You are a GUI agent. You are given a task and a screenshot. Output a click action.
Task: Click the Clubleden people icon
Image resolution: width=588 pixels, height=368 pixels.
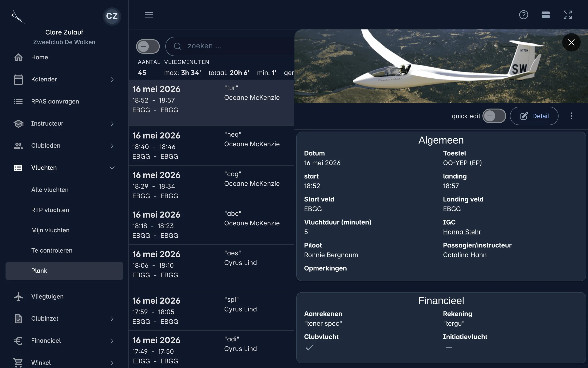pos(18,146)
